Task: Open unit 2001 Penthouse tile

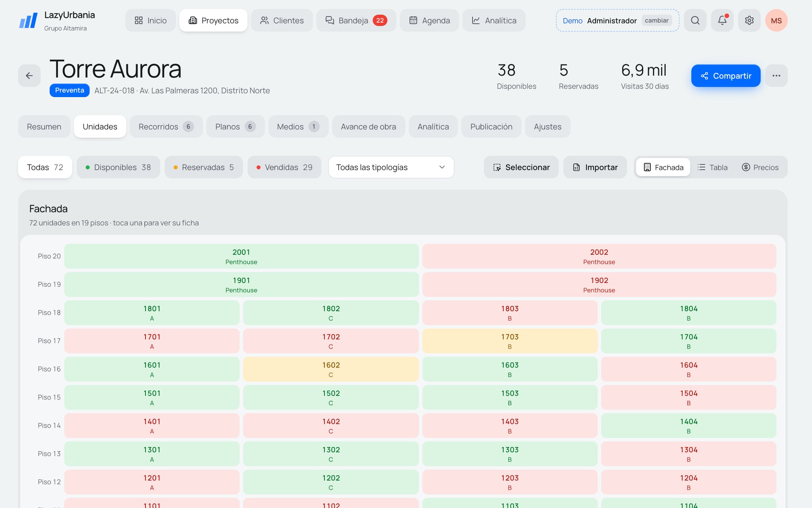Action: coord(241,256)
